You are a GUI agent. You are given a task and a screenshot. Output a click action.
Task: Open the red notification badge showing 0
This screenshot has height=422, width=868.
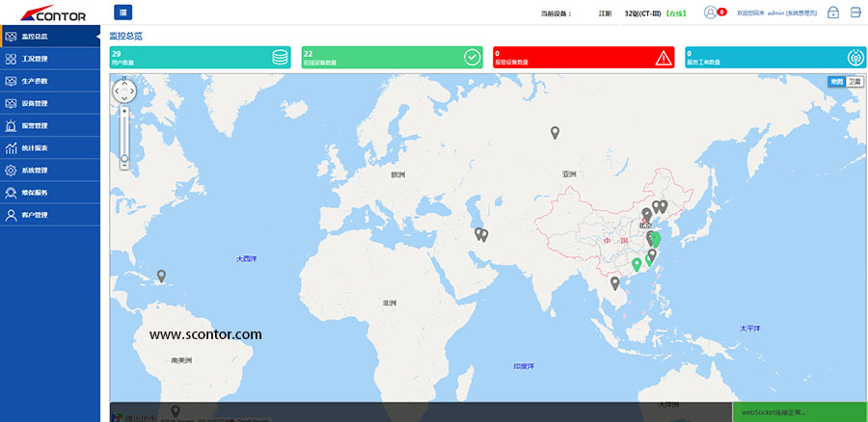click(721, 12)
